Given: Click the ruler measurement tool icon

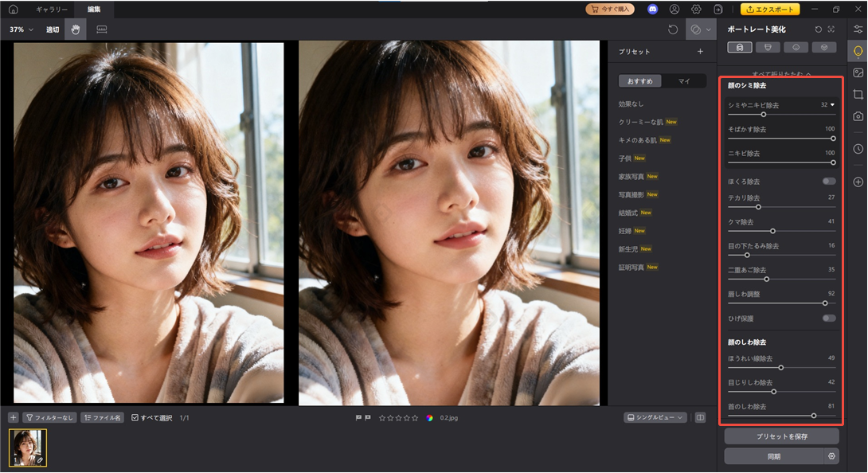Looking at the screenshot, I should pos(101,29).
